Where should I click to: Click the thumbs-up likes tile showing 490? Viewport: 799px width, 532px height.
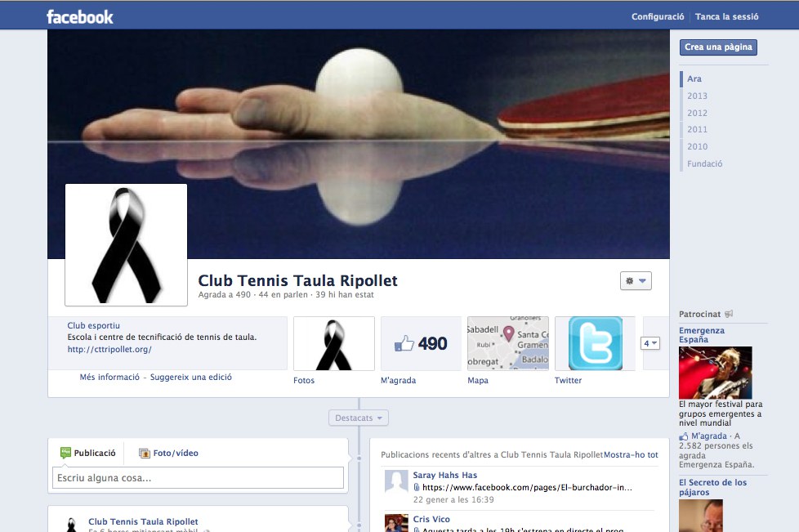pos(421,343)
